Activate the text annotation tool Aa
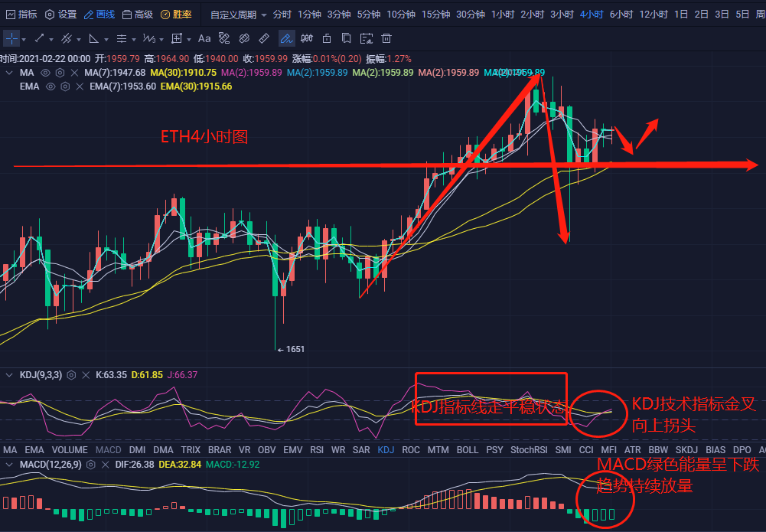The height and width of the screenshot is (532, 766). point(204,38)
